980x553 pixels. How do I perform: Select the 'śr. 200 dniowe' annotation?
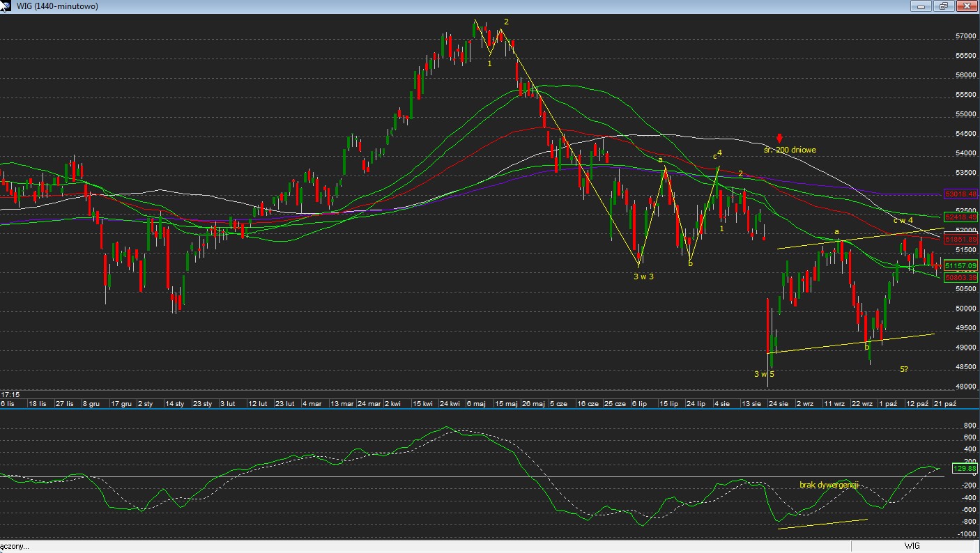click(x=790, y=150)
